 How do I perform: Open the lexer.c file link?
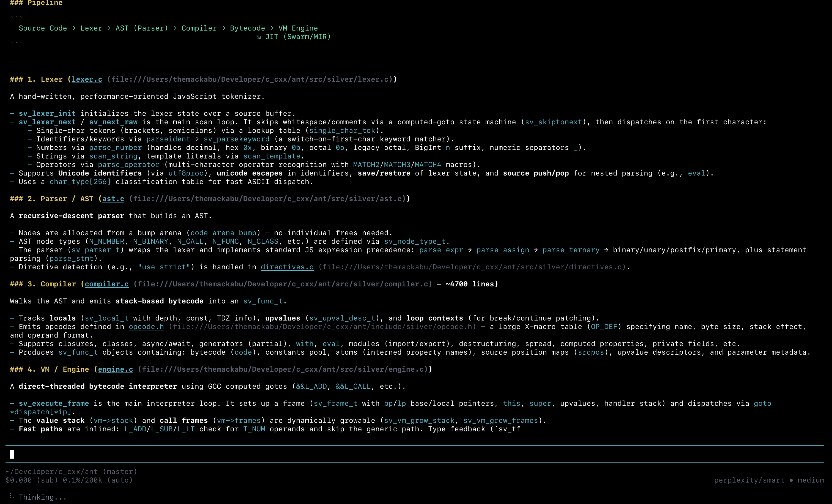tap(87, 79)
